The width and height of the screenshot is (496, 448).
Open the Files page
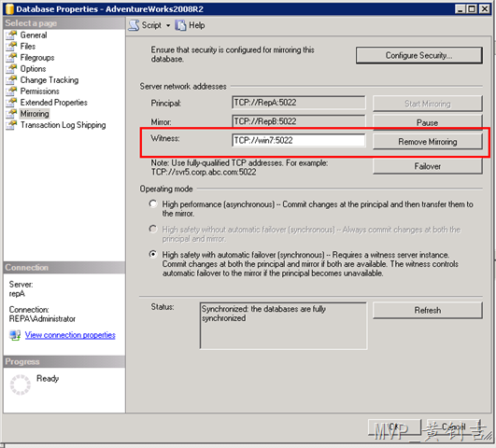28,46
